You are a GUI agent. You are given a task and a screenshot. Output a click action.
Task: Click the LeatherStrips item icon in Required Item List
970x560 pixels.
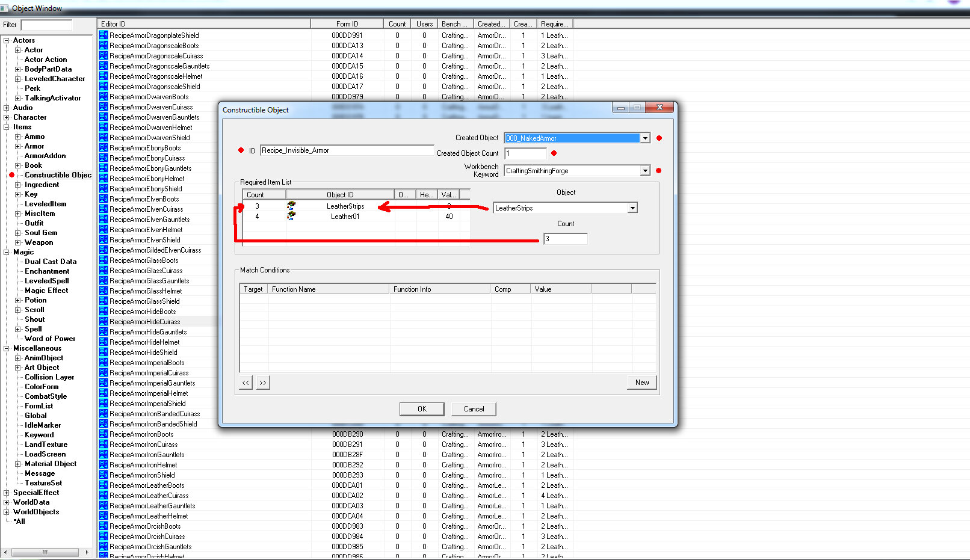tap(291, 206)
